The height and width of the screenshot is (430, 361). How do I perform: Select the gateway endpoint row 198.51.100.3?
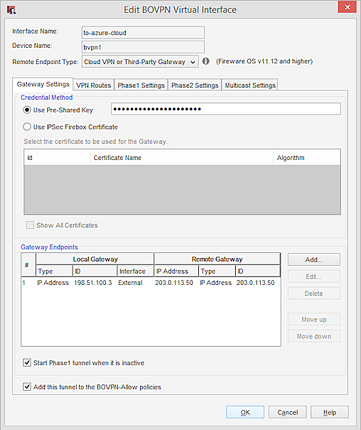pos(151,283)
